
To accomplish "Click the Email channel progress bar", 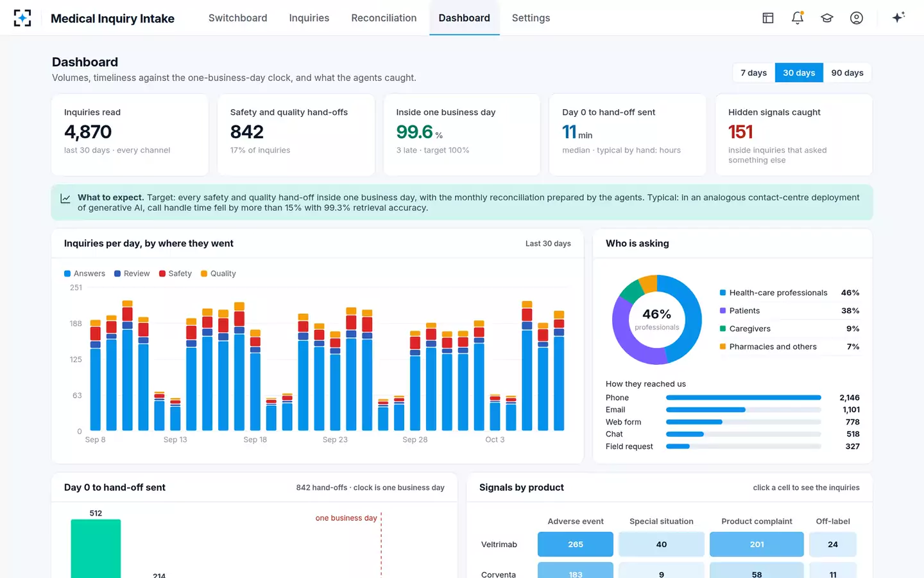I will 744,410.
